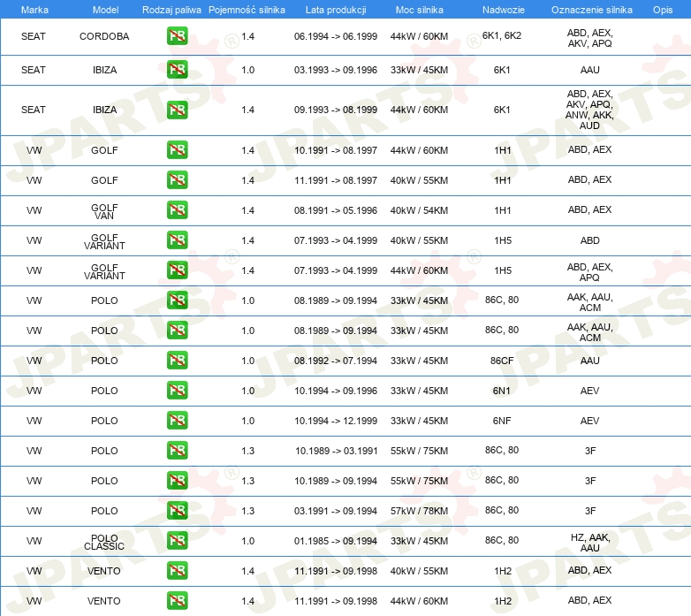Click the 6NF body cell
691x616 pixels.
pyautogui.click(x=502, y=421)
